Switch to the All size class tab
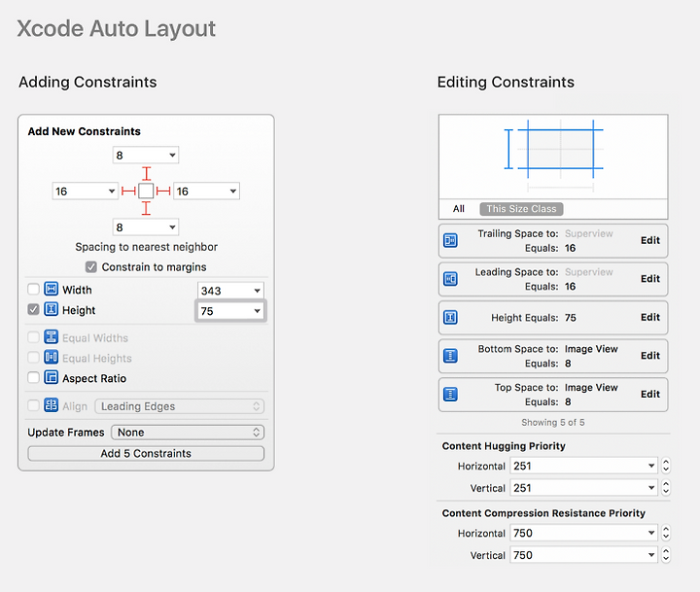 pos(459,208)
